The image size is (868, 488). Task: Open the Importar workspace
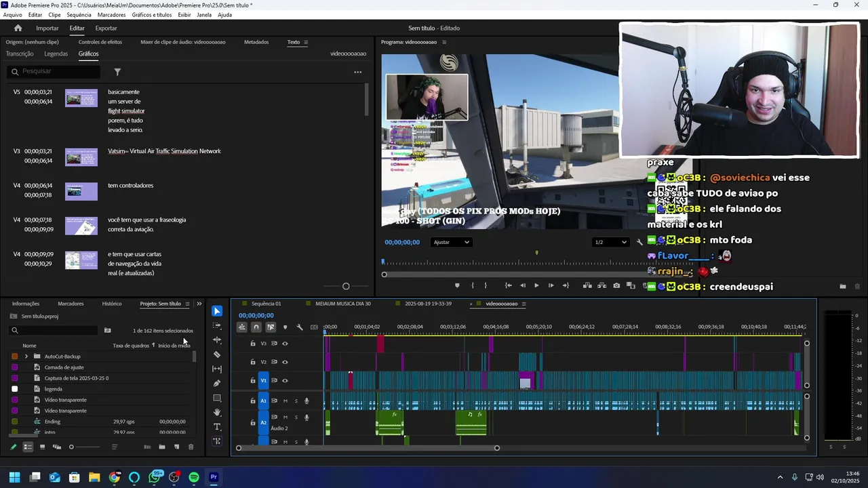click(47, 28)
